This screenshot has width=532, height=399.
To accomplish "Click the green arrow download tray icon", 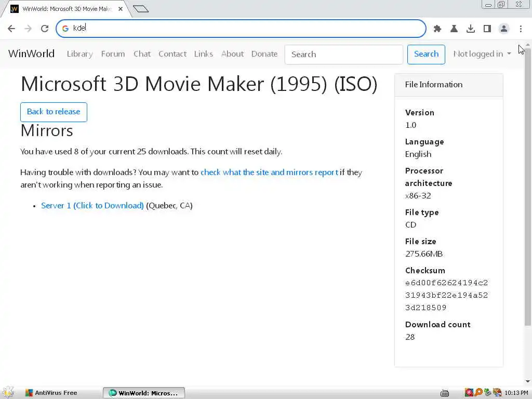I will (x=487, y=393).
